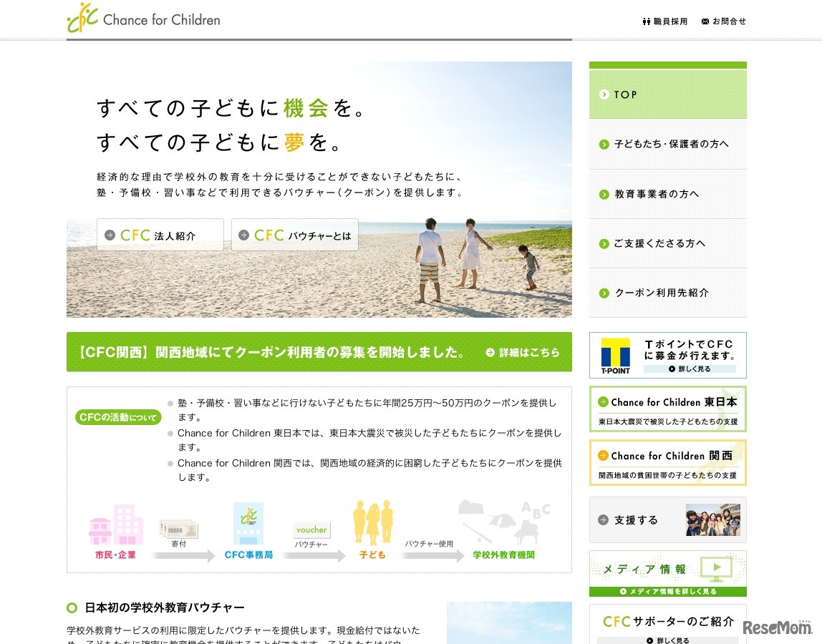Click green arrow icon beside 子どもたち・保護者の方へ

tap(604, 144)
